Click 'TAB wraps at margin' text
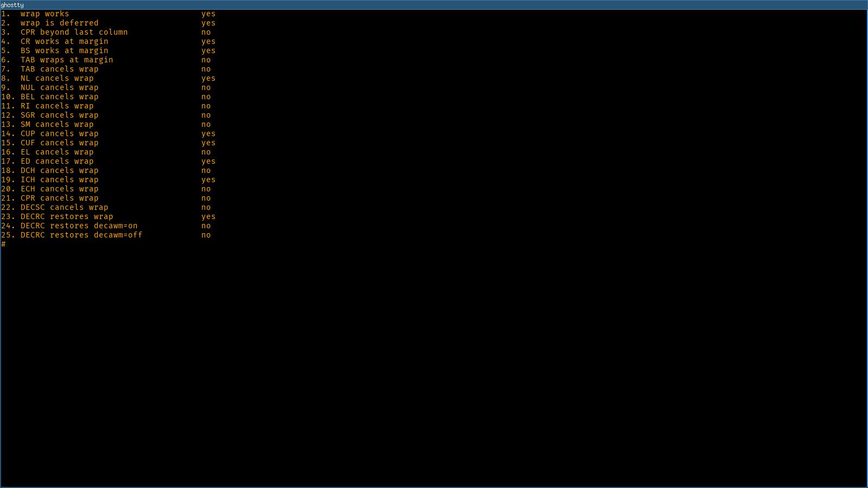 [67, 60]
